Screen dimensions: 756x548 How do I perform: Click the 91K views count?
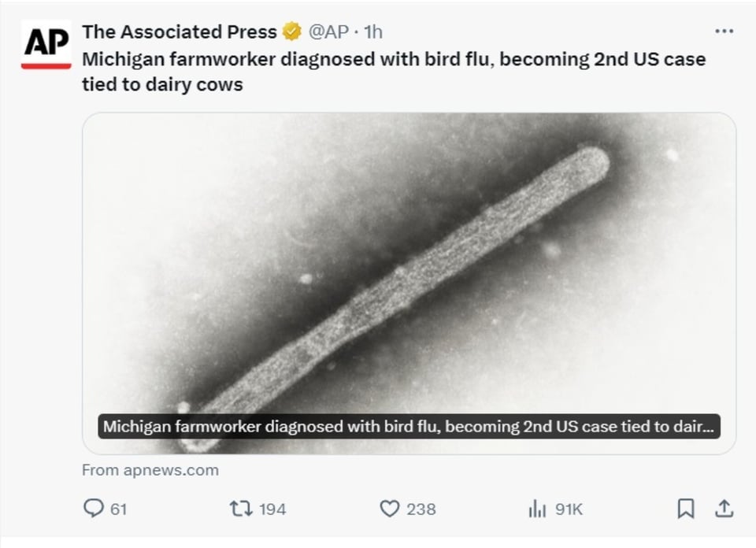tap(569, 509)
